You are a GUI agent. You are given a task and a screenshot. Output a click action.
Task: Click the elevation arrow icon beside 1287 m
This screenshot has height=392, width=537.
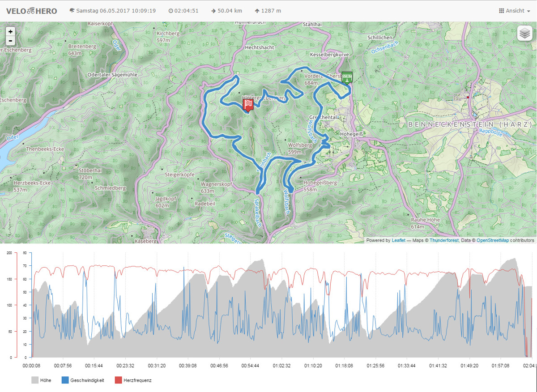(257, 11)
